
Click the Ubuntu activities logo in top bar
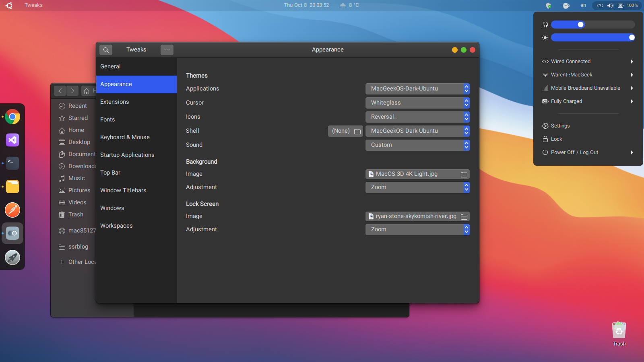point(9,5)
